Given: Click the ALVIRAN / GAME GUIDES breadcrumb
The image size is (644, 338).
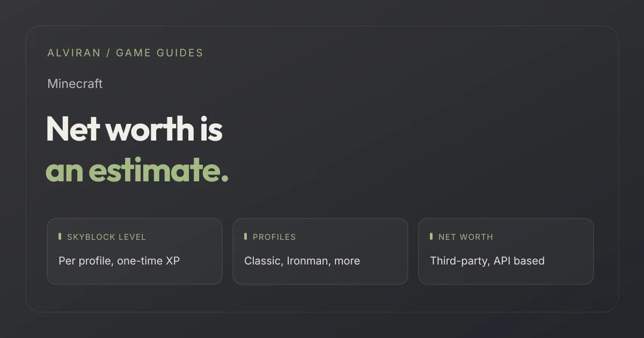Looking at the screenshot, I should (x=125, y=53).
